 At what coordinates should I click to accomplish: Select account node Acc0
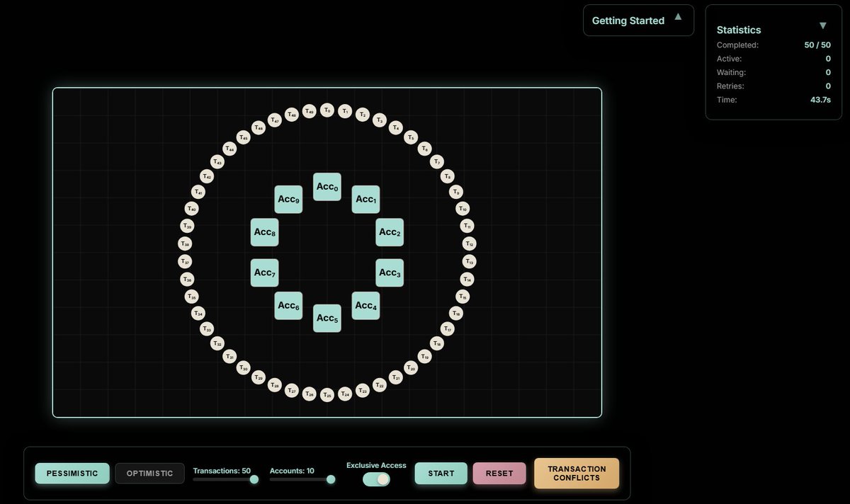(327, 187)
